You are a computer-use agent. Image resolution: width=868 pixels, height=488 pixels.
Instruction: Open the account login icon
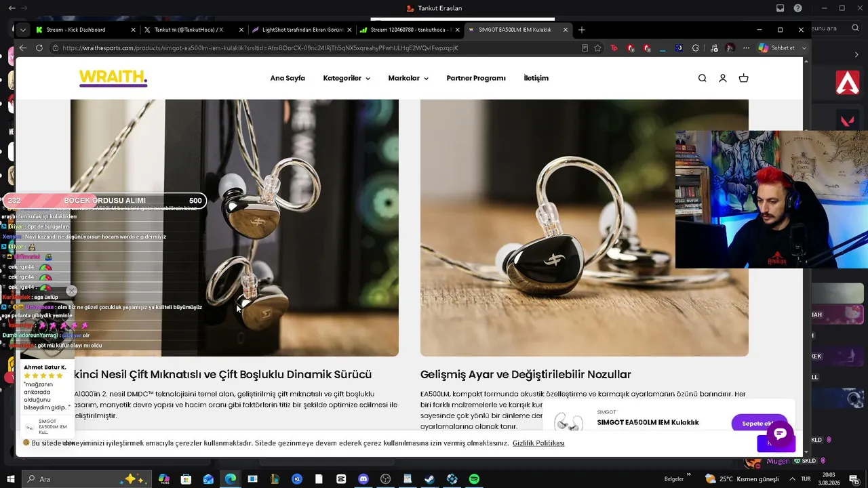click(x=723, y=78)
